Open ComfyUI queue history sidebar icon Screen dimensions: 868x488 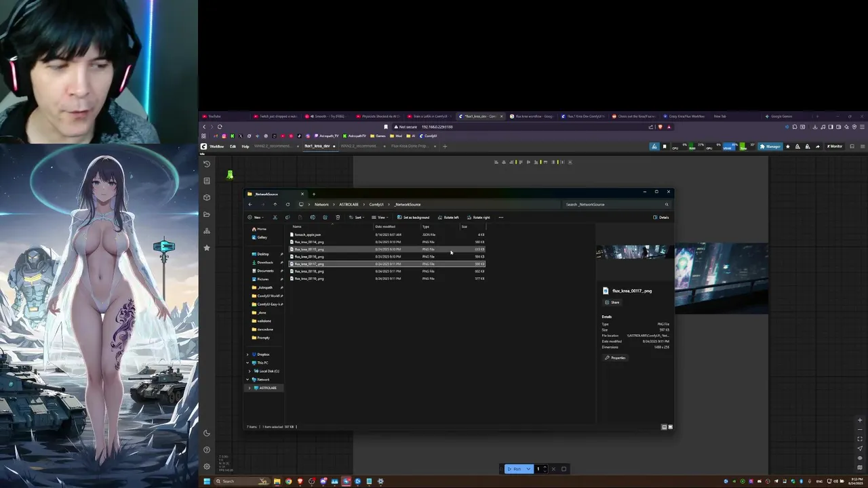tap(207, 164)
